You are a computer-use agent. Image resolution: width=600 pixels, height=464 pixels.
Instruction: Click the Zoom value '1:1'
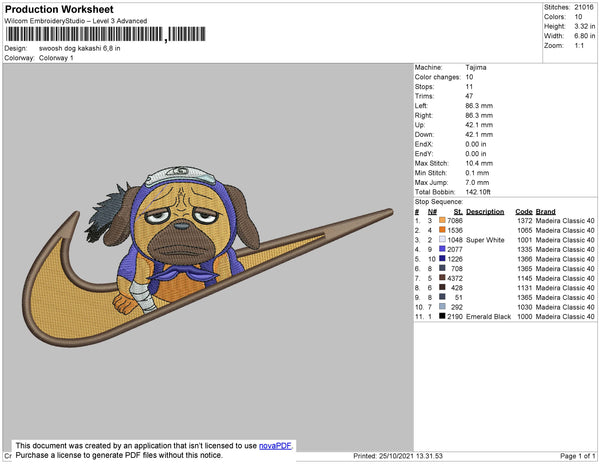579,46
